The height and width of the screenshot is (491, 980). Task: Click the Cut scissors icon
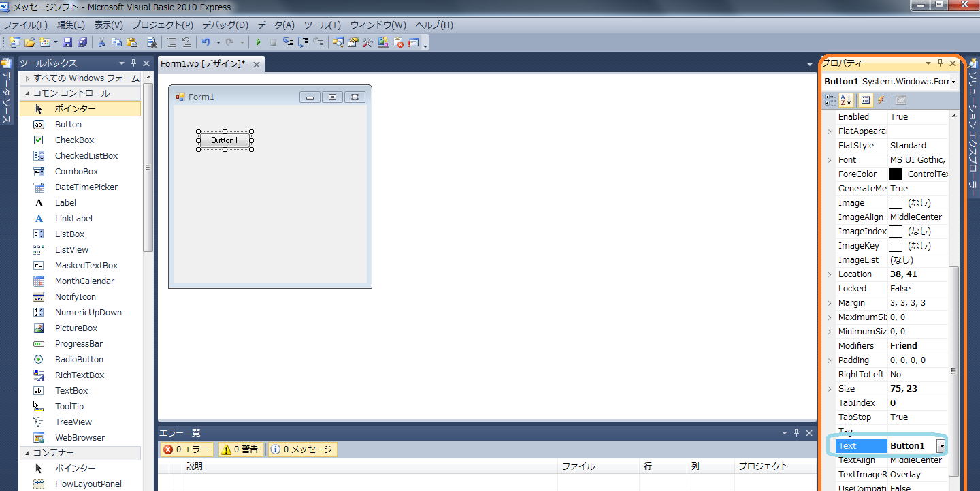click(102, 42)
